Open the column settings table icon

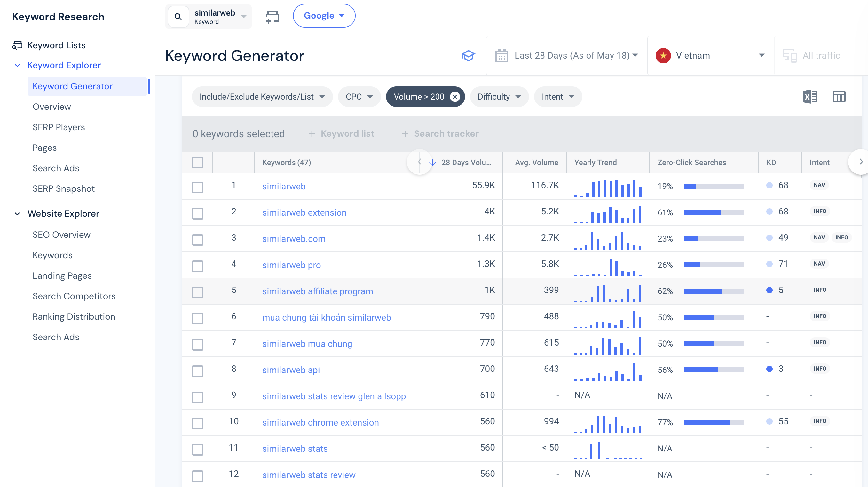[x=839, y=97]
